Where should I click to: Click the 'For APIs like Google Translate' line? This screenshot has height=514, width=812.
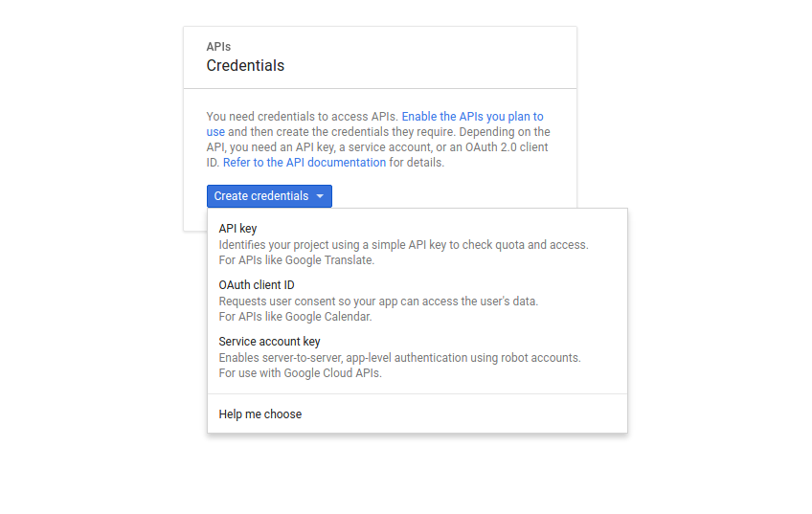click(296, 260)
